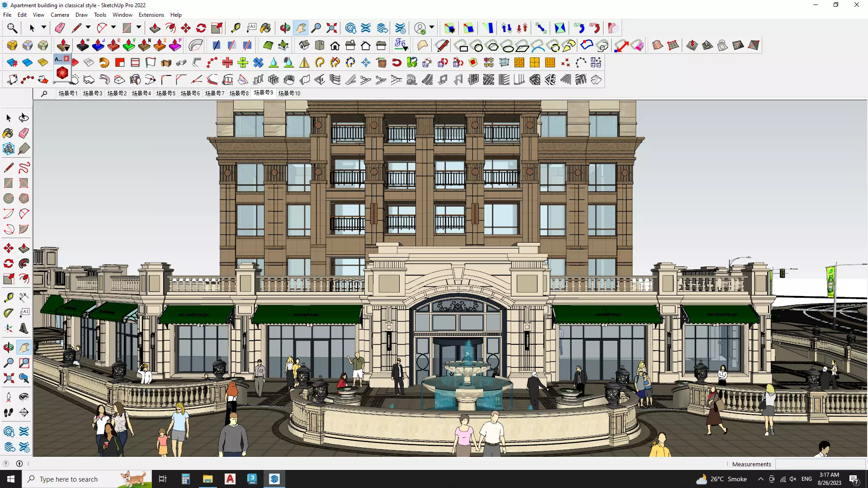Switch to the Front view house icon
The image size is (868, 488).
tap(335, 45)
